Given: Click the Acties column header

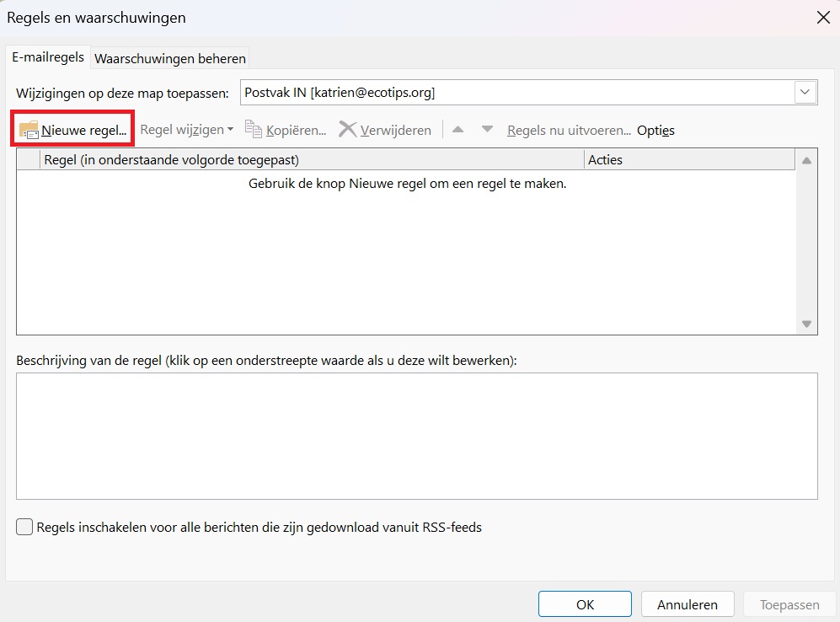Looking at the screenshot, I should 687,159.
